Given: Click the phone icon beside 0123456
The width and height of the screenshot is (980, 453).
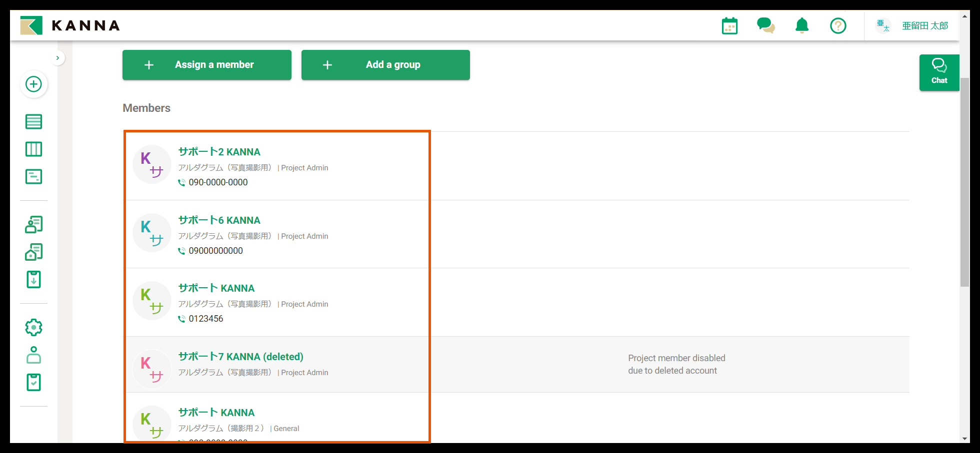Looking at the screenshot, I should (181, 319).
